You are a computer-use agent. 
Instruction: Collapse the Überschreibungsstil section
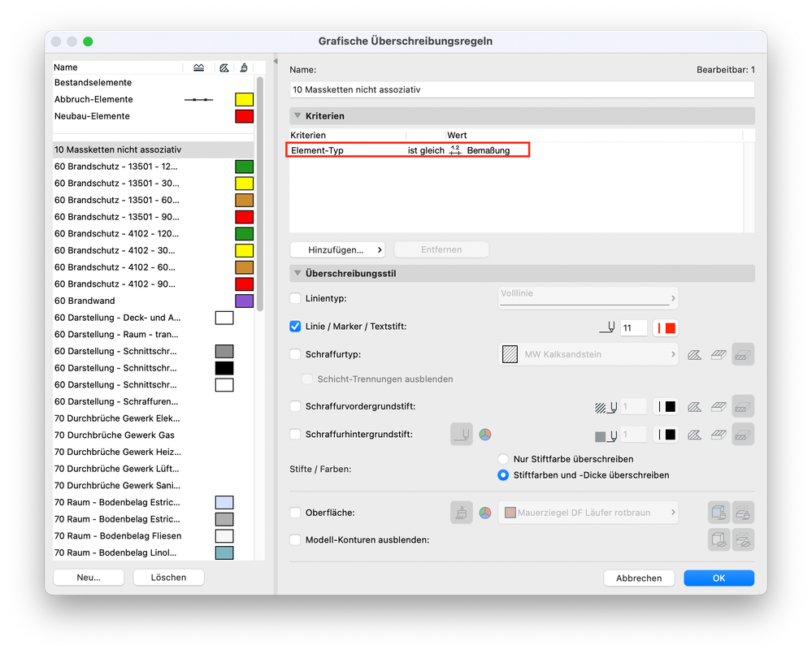tap(297, 273)
